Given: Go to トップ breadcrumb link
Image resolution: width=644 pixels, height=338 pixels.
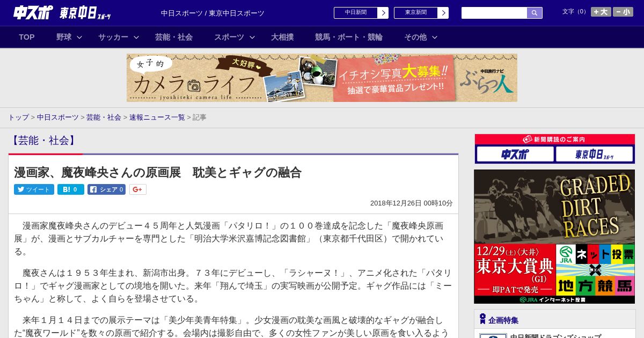Looking at the screenshot, I should coord(18,117).
